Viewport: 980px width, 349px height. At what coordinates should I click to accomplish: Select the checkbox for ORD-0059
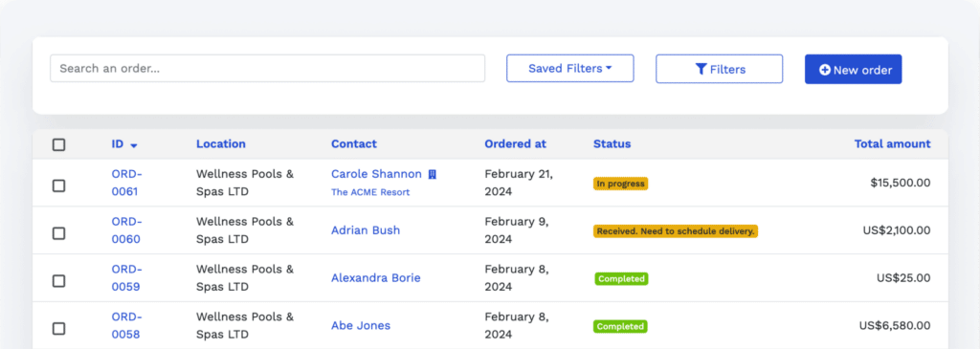pyautogui.click(x=58, y=281)
